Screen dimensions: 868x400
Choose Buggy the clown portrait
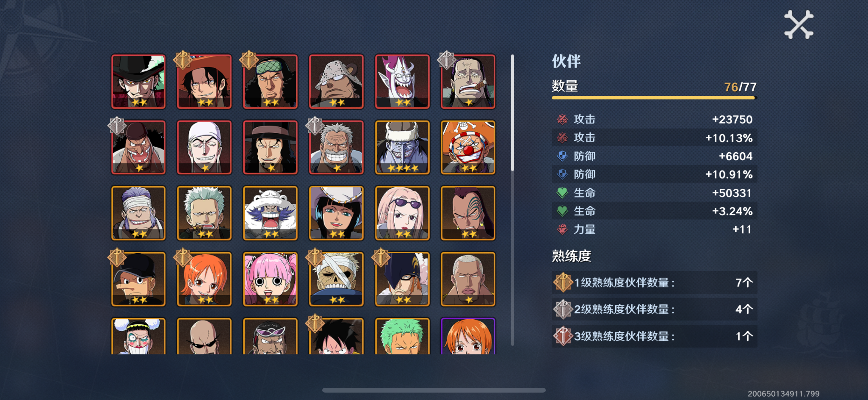point(468,147)
